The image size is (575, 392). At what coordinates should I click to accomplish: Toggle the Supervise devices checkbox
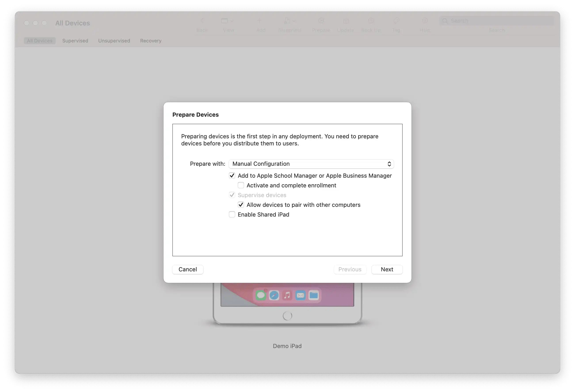coord(232,195)
